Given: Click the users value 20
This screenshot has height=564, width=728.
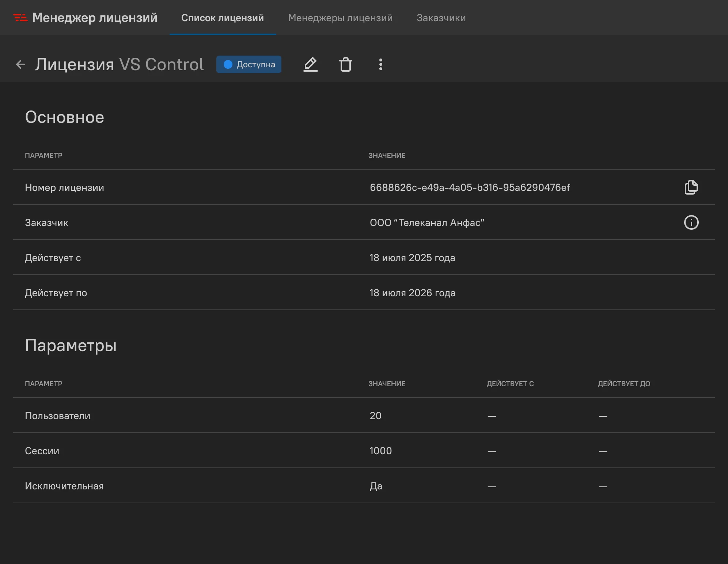Looking at the screenshot, I should click(375, 416).
